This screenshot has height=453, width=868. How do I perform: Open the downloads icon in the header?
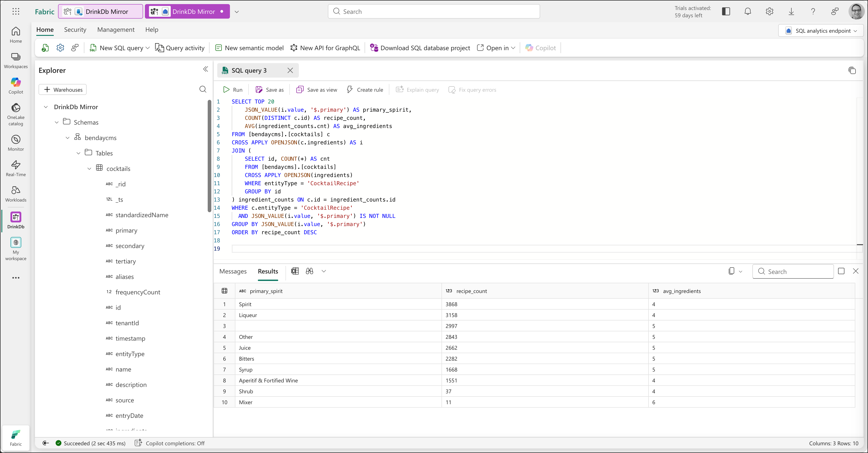coord(791,12)
